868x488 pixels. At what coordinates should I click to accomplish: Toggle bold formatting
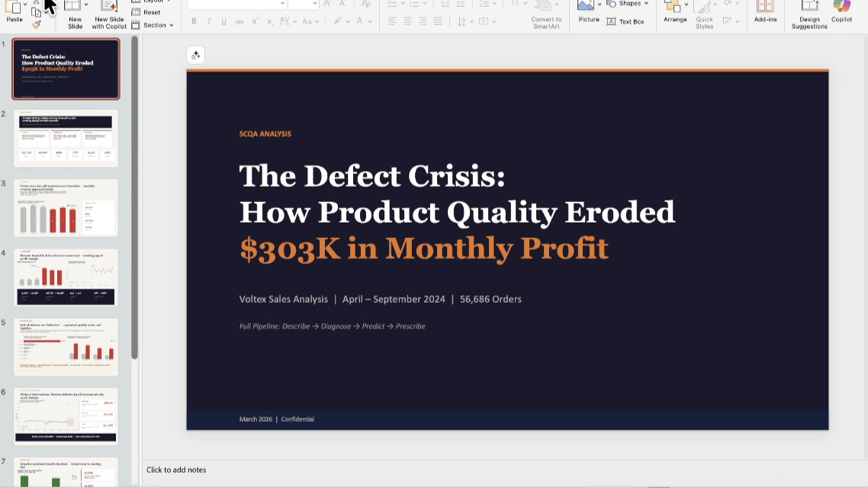point(194,21)
